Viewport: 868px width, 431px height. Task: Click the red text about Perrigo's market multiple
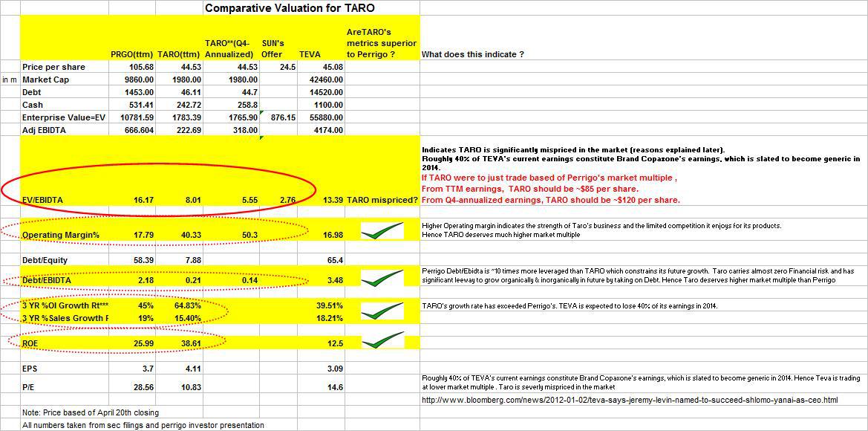[x=549, y=178]
